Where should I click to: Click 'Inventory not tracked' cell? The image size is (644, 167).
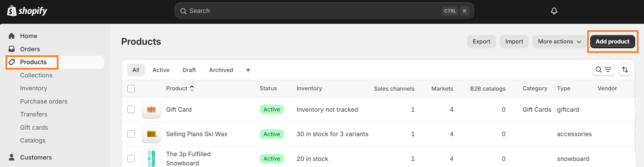327,109
